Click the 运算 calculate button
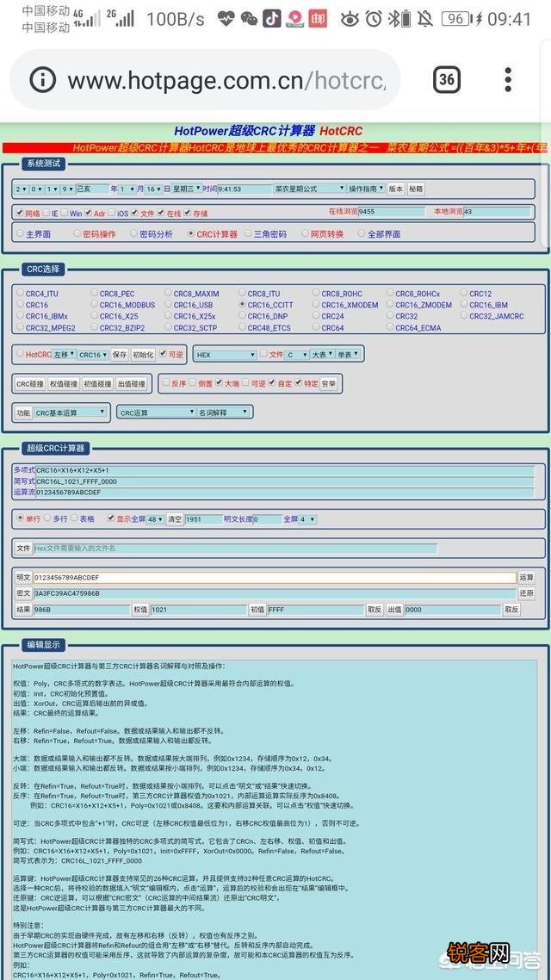Image resolution: width=551 pixels, height=980 pixels. 527,578
